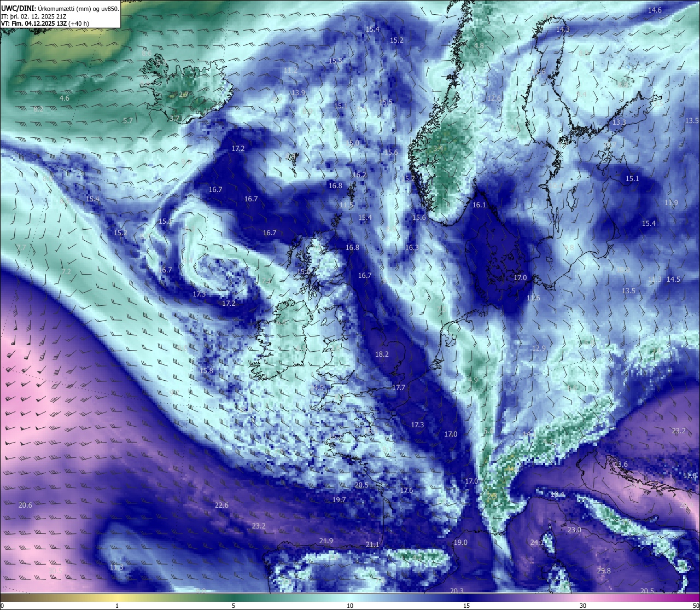700x610 pixels.
Task: Click the "17.6" map value
Action: pyautogui.click(x=406, y=491)
